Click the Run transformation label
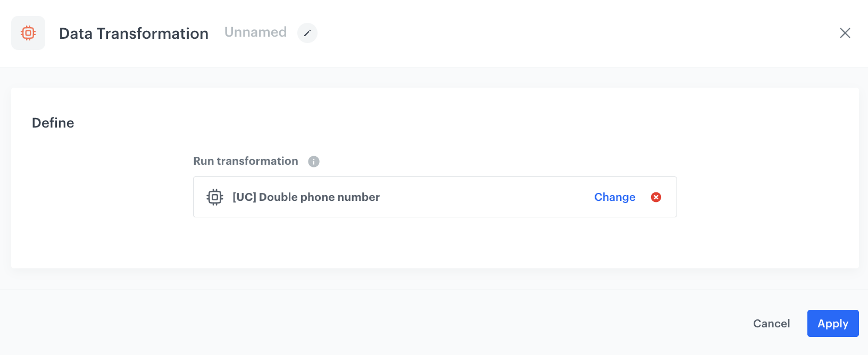Screen dimensions: 868x355 [x=246, y=161]
